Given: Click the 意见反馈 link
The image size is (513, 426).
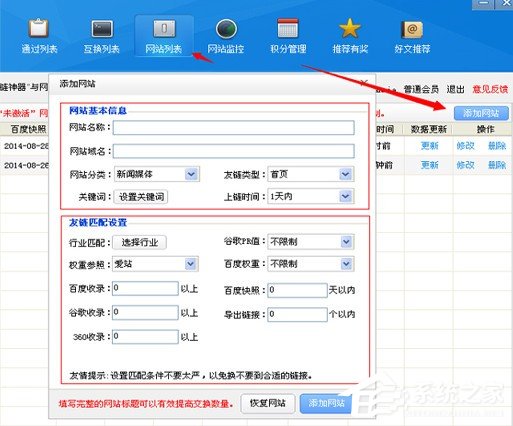Looking at the screenshot, I should pyautogui.click(x=490, y=89).
